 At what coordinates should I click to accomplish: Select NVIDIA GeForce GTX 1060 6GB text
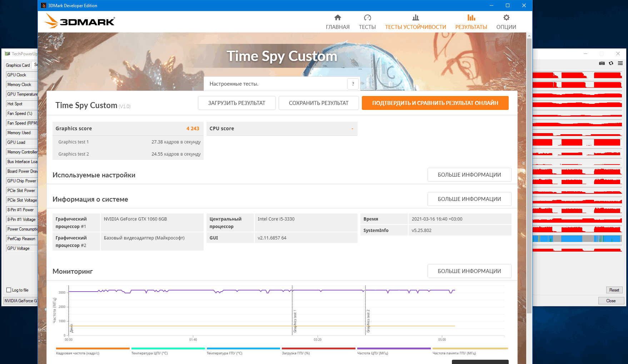point(135,219)
